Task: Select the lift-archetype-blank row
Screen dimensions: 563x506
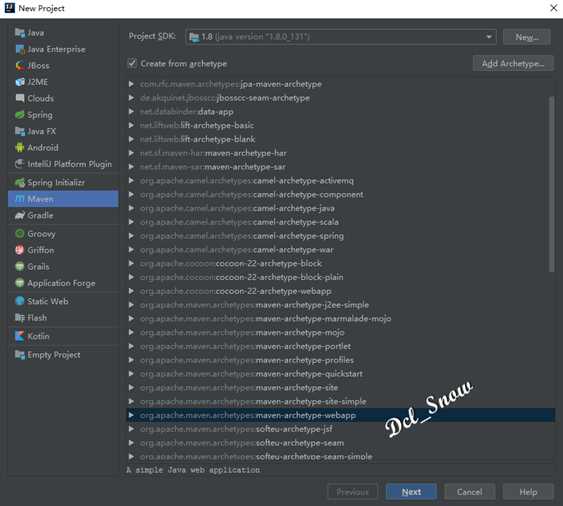Action: tap(341, 139)
